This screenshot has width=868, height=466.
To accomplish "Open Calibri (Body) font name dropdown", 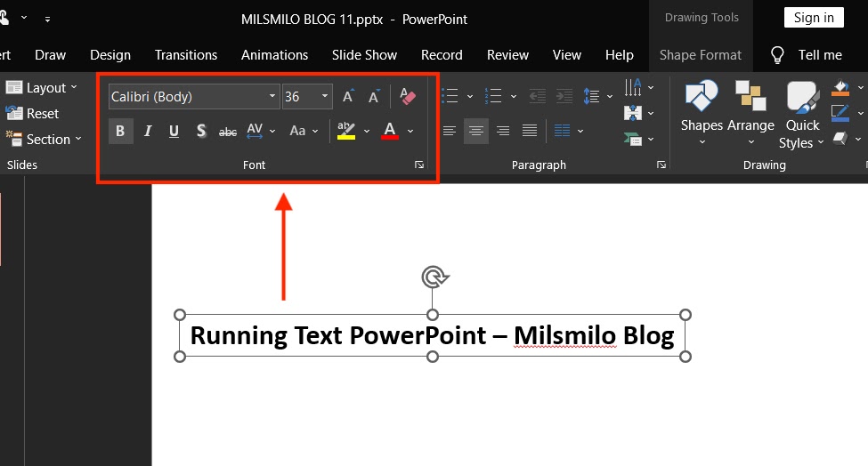I will click(x=272, y=96).
